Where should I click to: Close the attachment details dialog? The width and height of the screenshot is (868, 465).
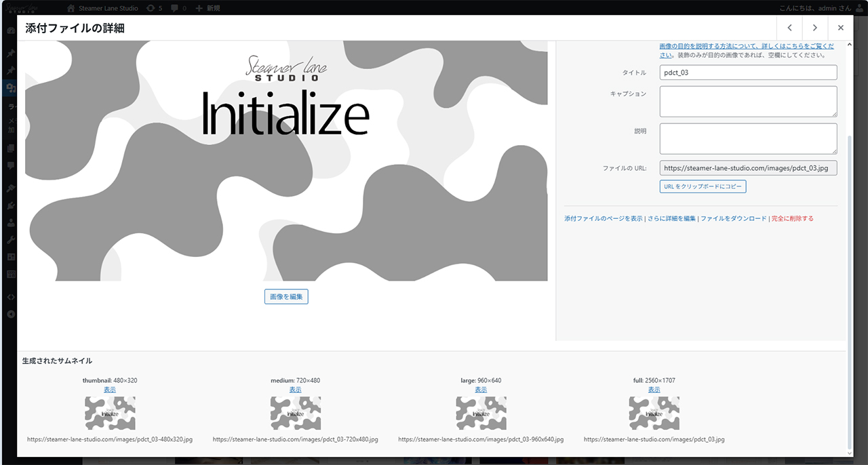tap(841, 28)
